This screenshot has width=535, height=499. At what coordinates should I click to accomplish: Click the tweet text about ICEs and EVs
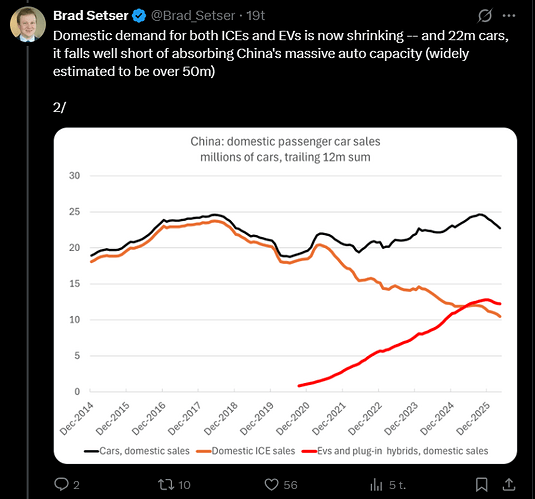point(281,54)
